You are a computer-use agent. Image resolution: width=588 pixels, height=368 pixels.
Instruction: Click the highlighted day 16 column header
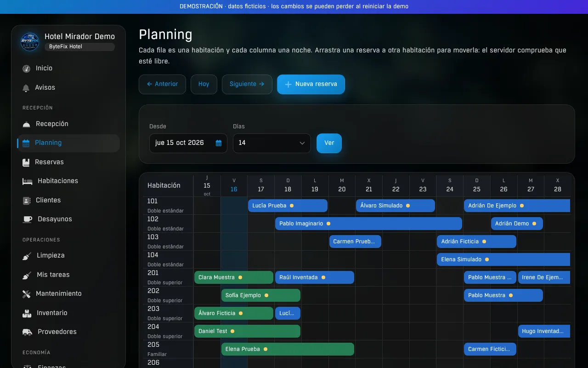234,186
